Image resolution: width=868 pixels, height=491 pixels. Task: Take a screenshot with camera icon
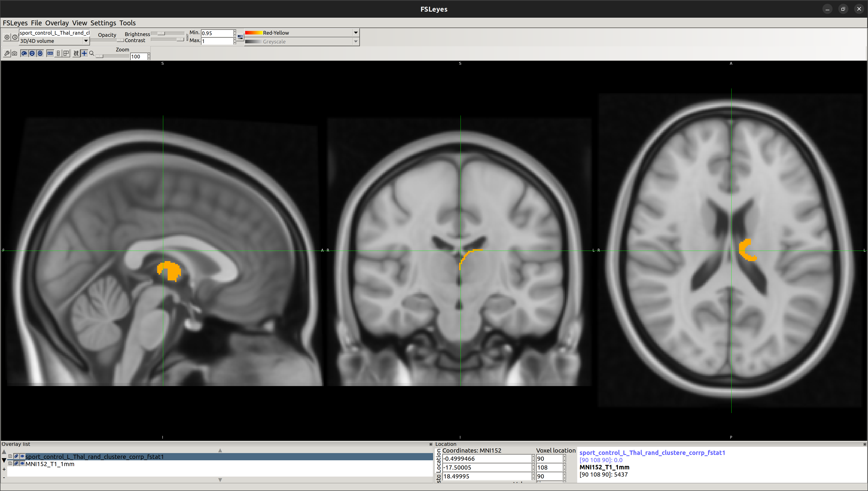click(x=14, y=53)
